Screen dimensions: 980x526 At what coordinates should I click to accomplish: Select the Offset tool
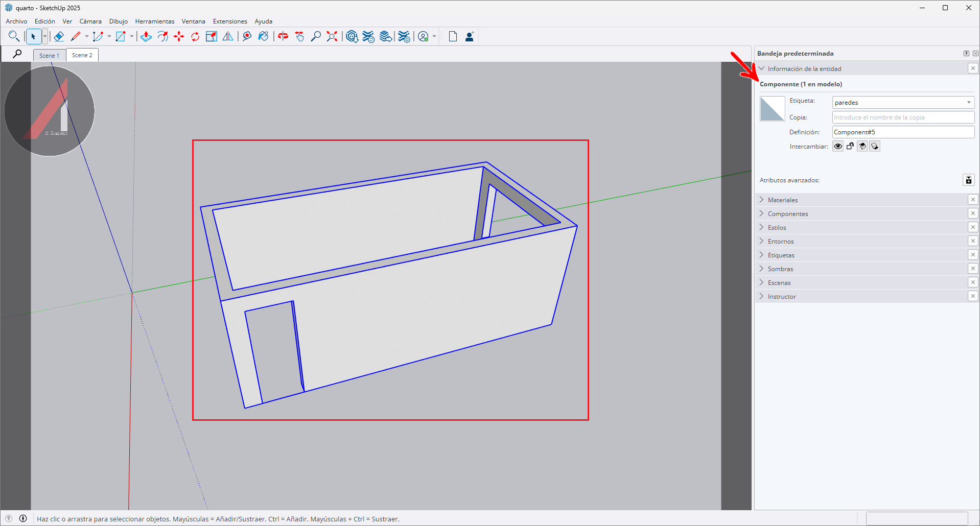click(162, 36)
